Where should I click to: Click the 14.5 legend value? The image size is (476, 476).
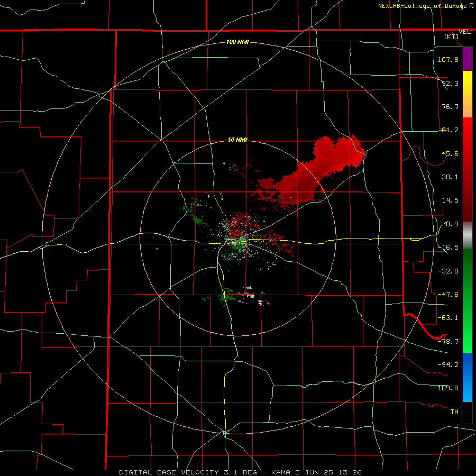click(x=450, y=200)
